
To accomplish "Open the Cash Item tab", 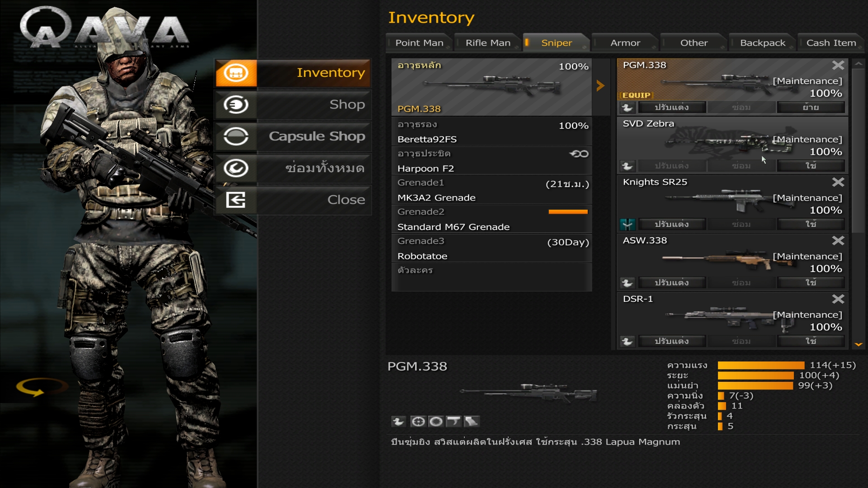I will click(831, 43).
